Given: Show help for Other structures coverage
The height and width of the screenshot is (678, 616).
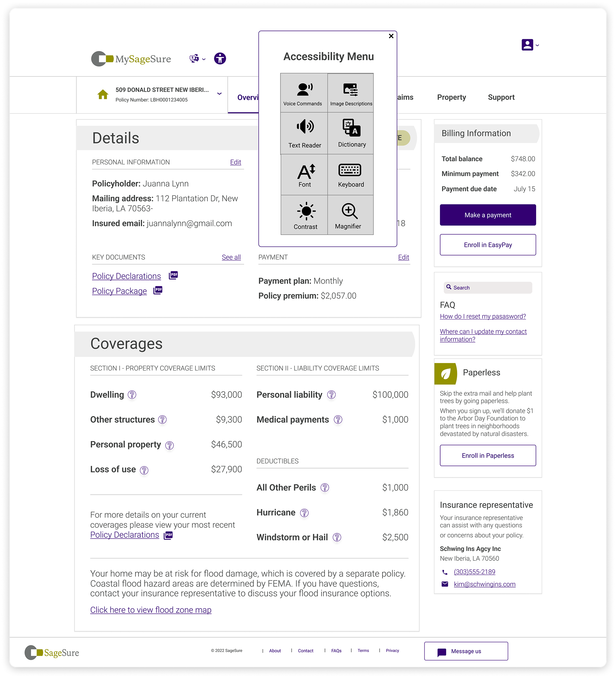Looking at the screenshot, I should coord(162,419).
